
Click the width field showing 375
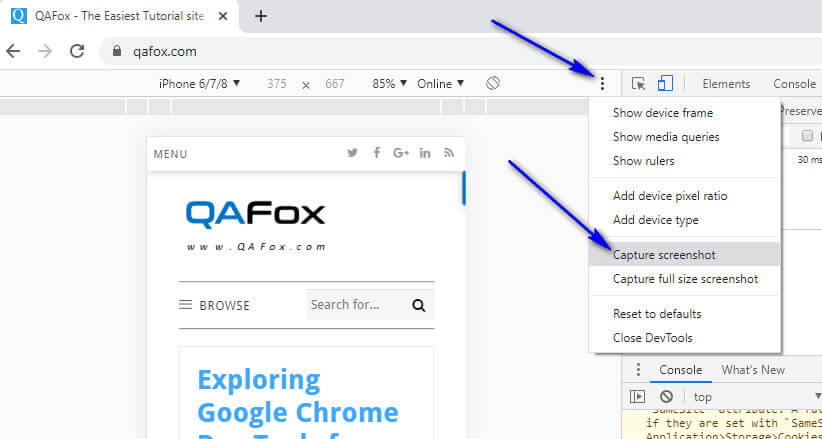tap(276, 83)
